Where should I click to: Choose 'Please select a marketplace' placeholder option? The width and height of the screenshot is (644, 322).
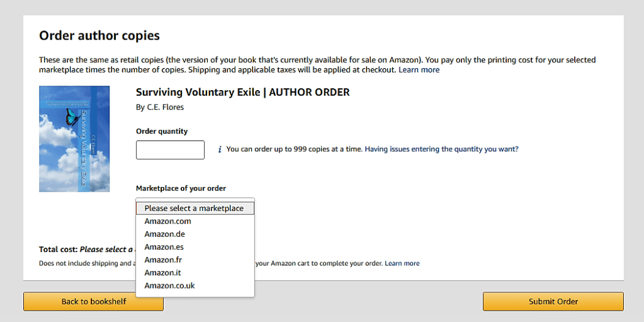pos(195,208)
